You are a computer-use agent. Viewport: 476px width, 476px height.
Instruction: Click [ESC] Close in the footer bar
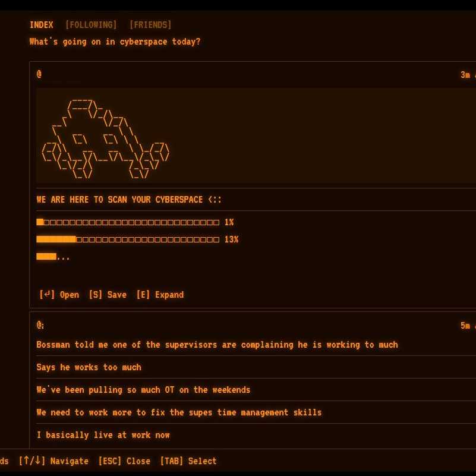pyautogui.click(x=124, y=461)
